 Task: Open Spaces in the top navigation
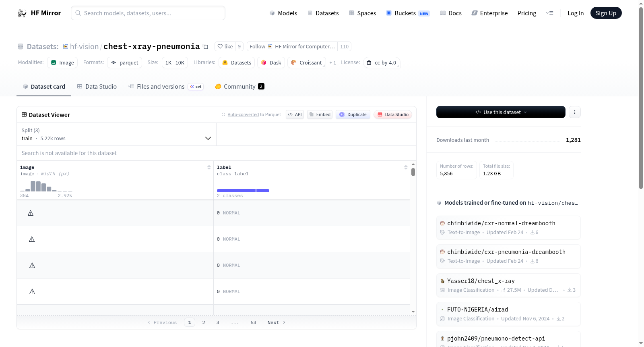click(363, 13)
